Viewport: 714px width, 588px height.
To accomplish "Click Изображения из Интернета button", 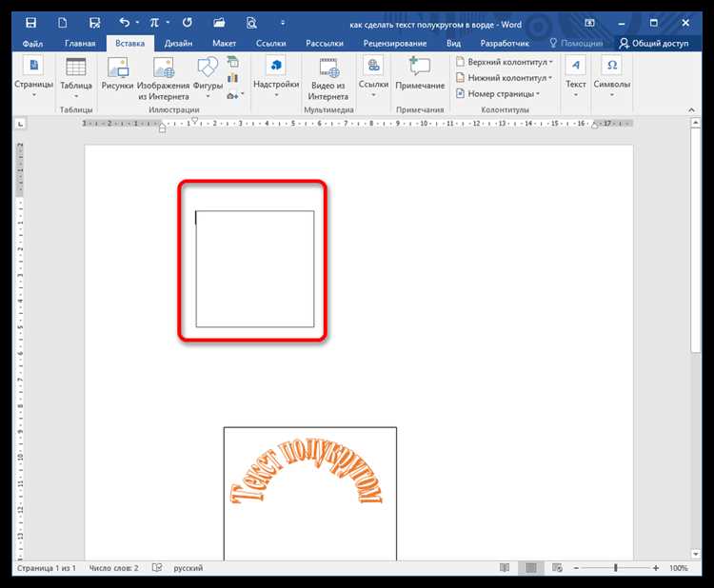I will coord(163,78).
